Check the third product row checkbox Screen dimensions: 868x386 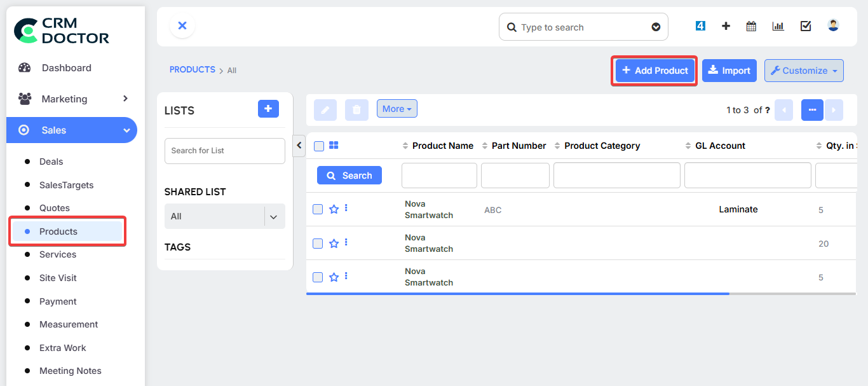coord(318,277)
